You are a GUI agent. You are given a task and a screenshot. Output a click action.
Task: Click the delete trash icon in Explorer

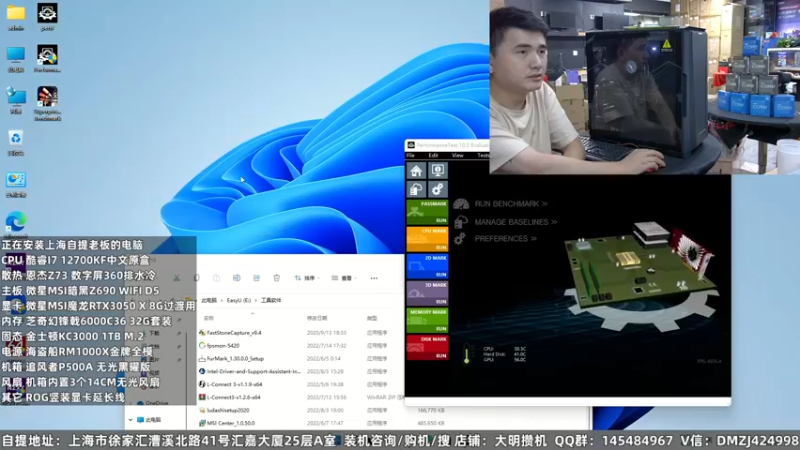[x=277, y=278]
